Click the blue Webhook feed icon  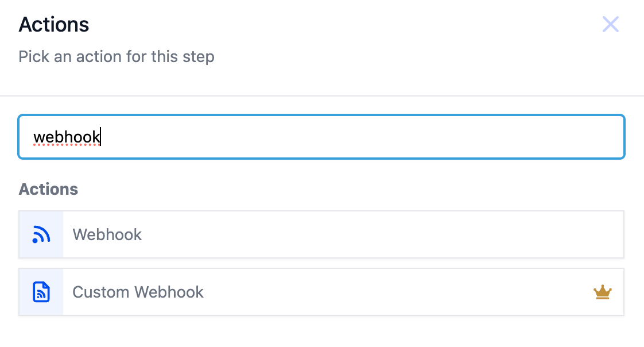(x=41, y=234)
